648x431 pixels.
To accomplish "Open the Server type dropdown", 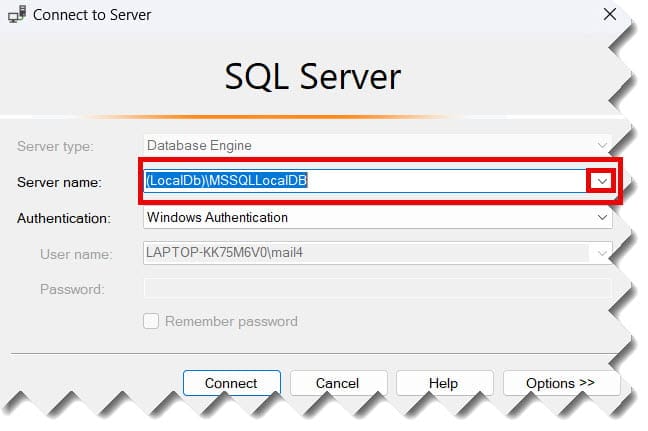I will coord(377,145).
